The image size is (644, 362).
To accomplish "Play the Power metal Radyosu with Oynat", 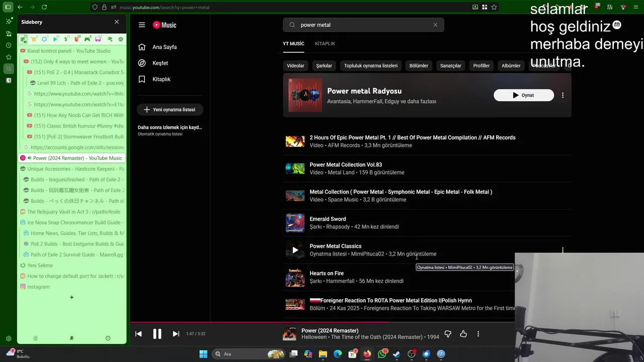I will 524,95.
